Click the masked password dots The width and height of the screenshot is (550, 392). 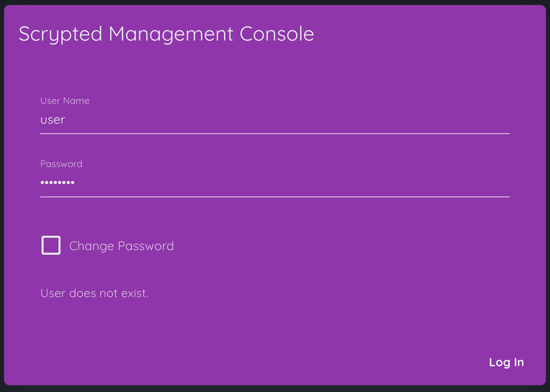point(57,182)
